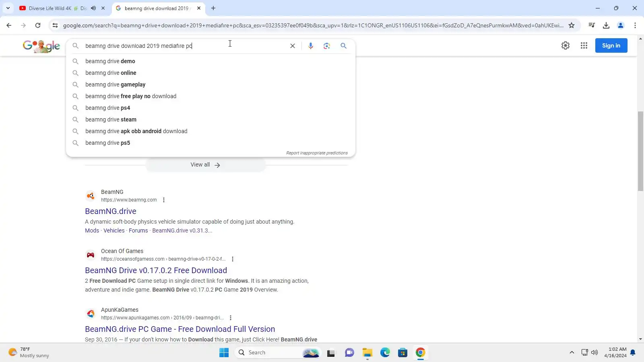644x362 pixels.
Task: Open Chrome three-dot menu
Action: (x=635, y=25)
